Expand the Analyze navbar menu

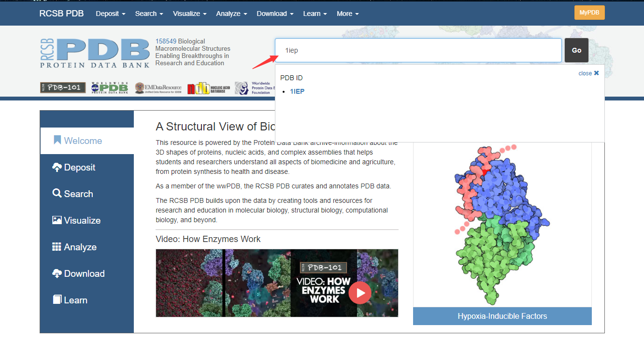coord(232,14)
